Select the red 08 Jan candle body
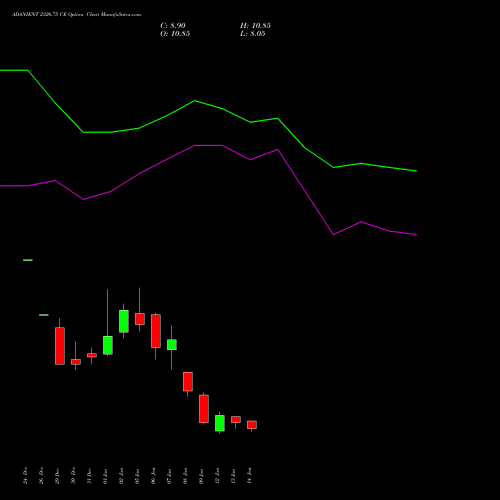Screen dimensions: 500x500 [188, 382]
